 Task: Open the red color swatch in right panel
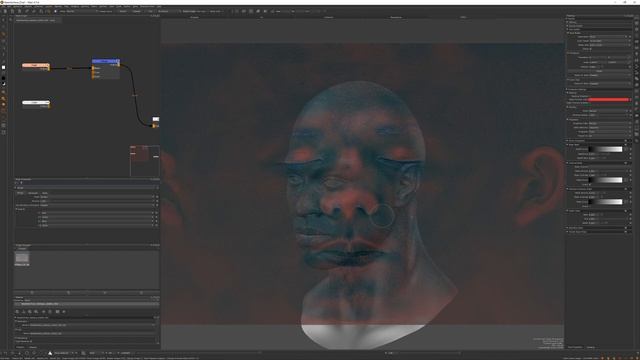608,100
